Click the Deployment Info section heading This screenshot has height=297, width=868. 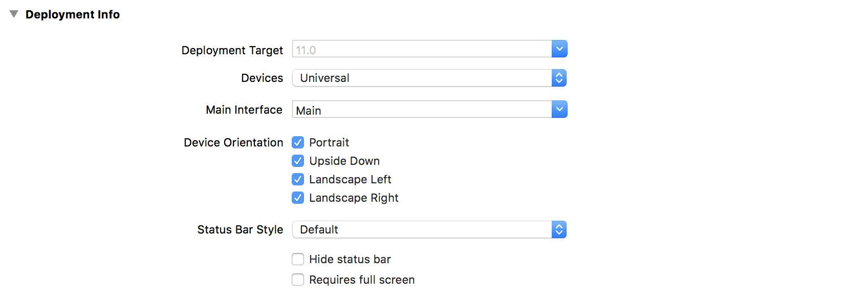[73, 14]
